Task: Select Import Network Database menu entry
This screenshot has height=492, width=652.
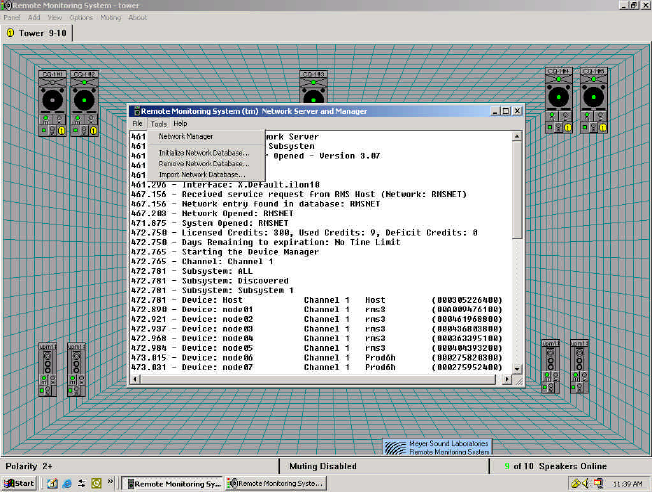Action: (x=200, y=174)
